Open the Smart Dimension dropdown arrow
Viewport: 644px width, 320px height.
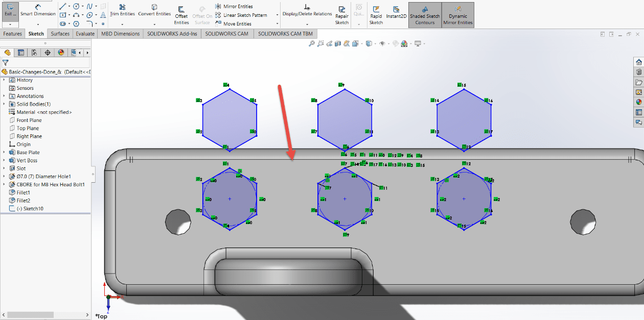[x=38, y=24]
